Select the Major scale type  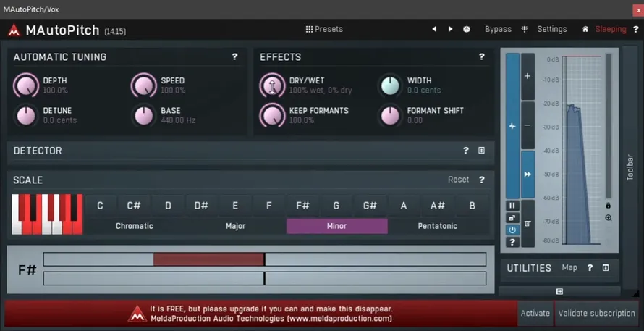pyautogui.click(x=235, y=226)
